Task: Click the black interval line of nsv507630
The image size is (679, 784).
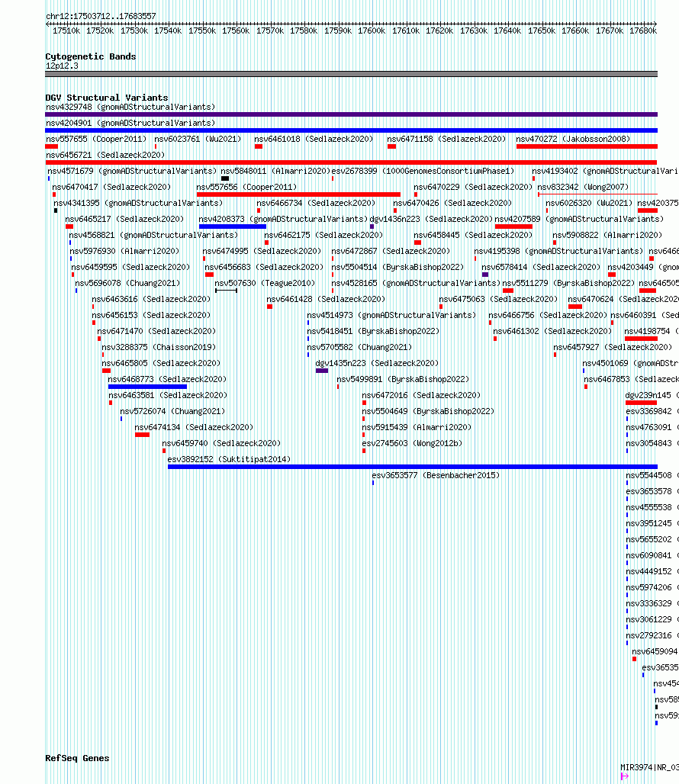Action: click(226, 291)
